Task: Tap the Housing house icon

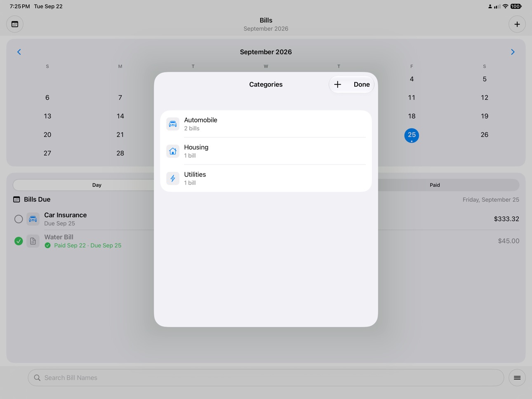Action: click(x=173, y=151)
